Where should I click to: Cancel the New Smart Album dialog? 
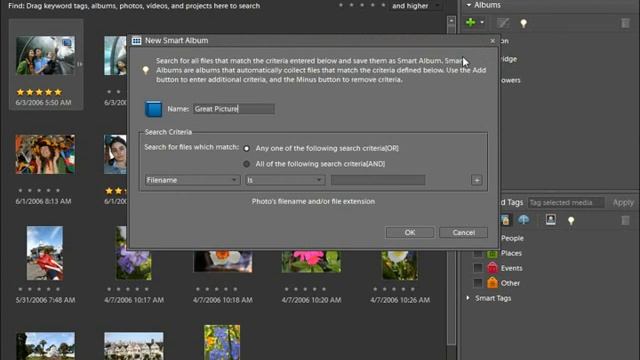coord(463,233)
